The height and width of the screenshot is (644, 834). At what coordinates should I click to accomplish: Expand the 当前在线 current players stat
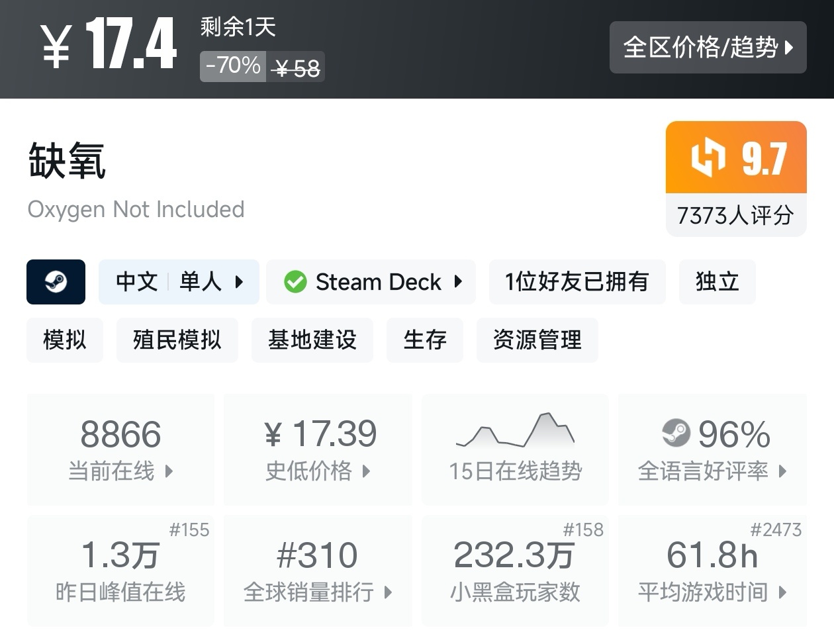120,449
